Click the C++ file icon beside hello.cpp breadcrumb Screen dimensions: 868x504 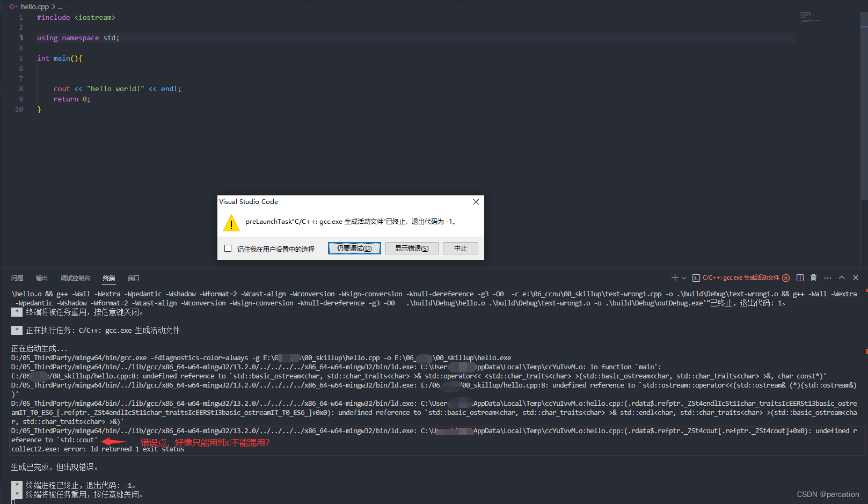[13, 6]
